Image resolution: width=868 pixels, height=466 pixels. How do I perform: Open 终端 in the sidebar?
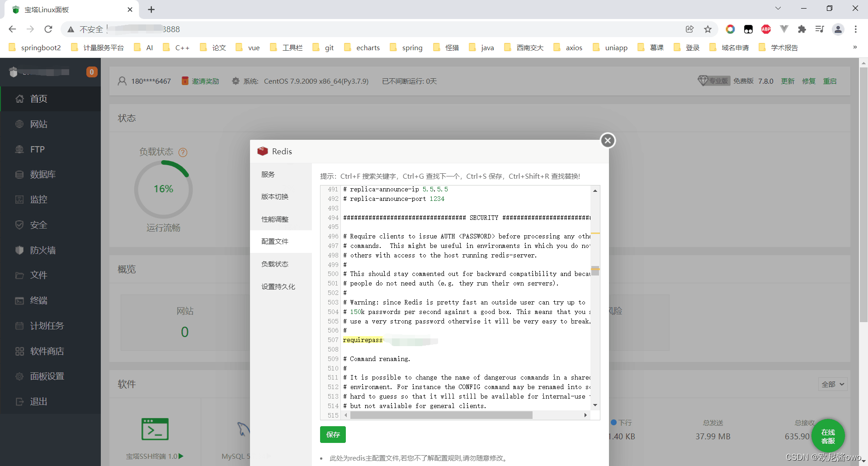[x=50, y=300]
